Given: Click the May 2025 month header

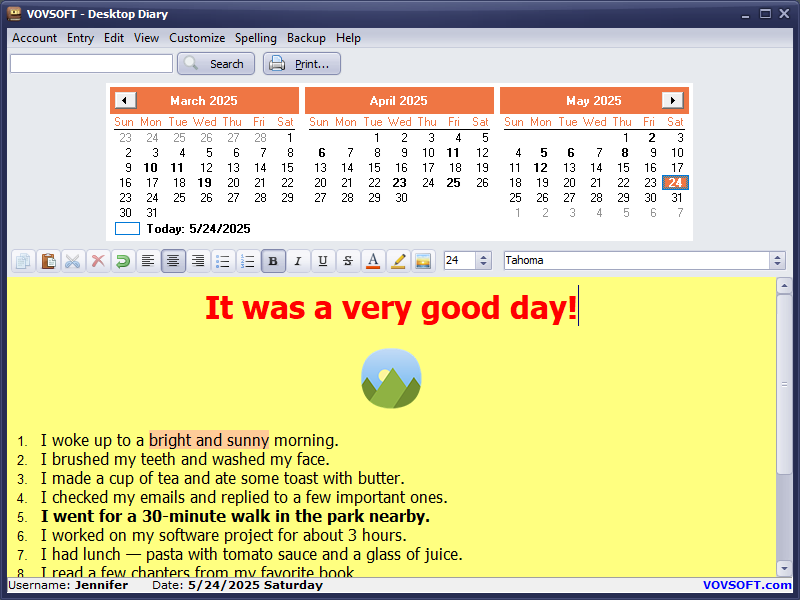Looking at the screenshot, I should 593,101.
